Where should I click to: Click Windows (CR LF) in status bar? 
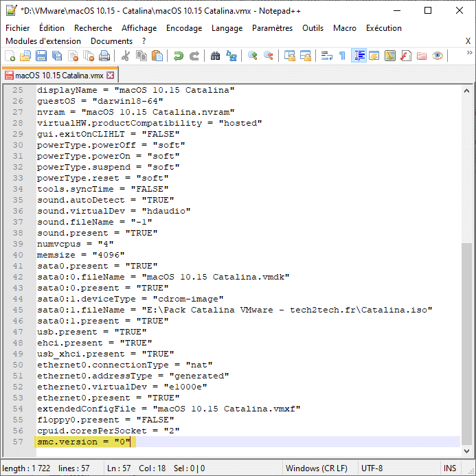[317, 468]
